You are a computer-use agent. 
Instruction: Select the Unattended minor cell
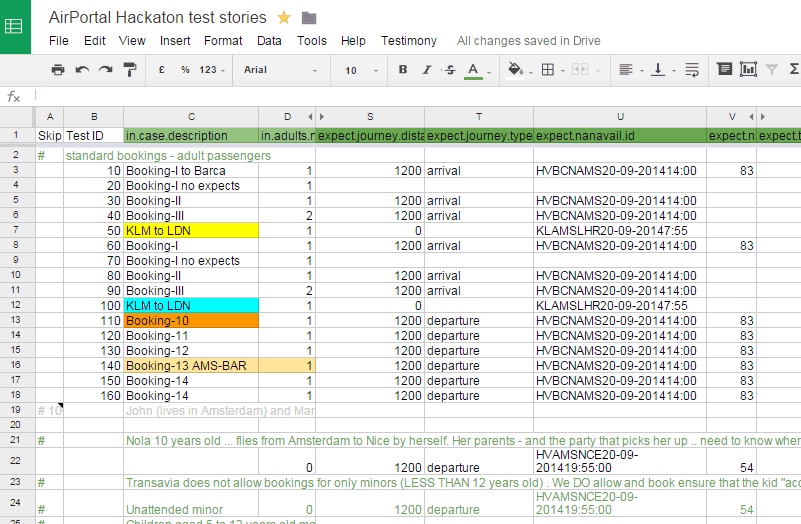(191, 503)
